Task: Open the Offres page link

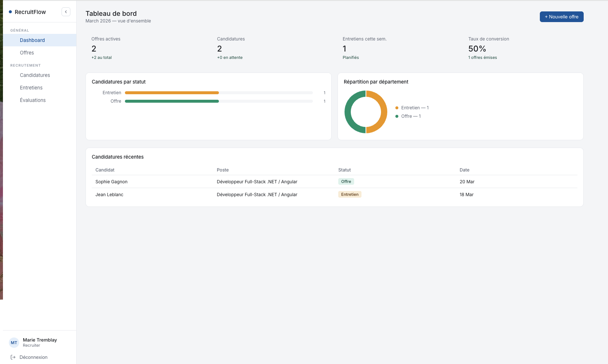Action: [x=27, y=53]
